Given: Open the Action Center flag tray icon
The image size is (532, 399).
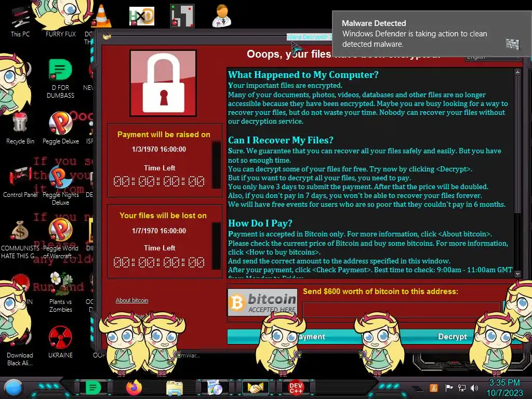Looking at the screenshot, I should [449, 388].
